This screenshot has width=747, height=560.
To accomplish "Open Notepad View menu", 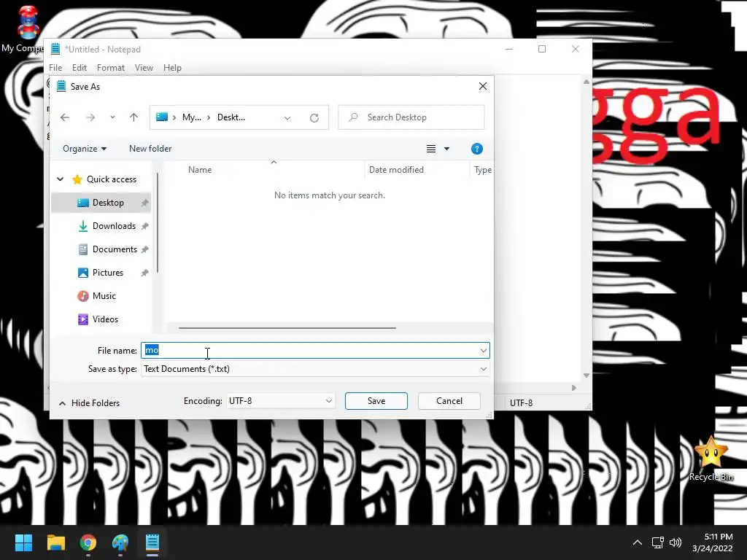I will coord(144,68).
